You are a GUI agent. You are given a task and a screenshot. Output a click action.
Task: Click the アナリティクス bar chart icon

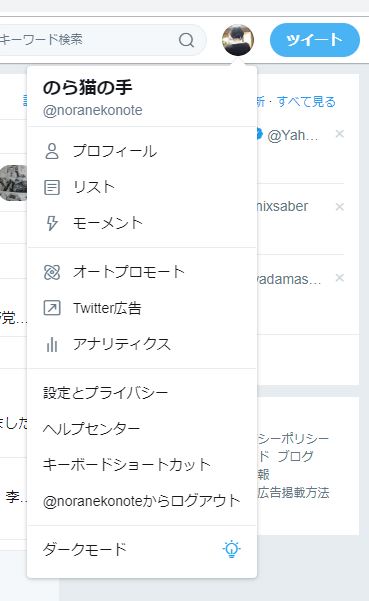click(x=52, y=344)
